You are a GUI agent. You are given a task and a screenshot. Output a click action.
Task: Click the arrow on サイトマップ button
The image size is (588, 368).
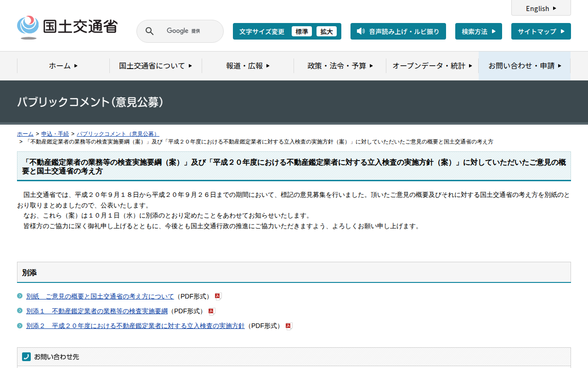[563, 31]
